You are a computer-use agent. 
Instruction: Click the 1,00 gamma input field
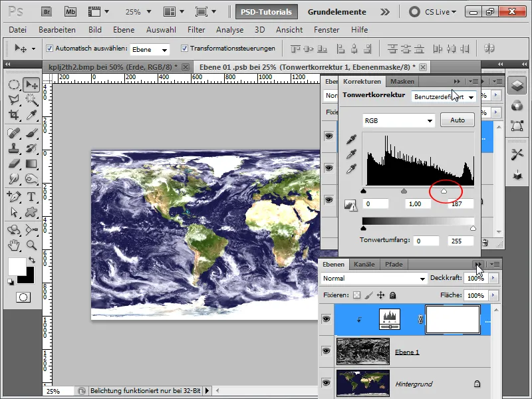(x=418, y=204)
